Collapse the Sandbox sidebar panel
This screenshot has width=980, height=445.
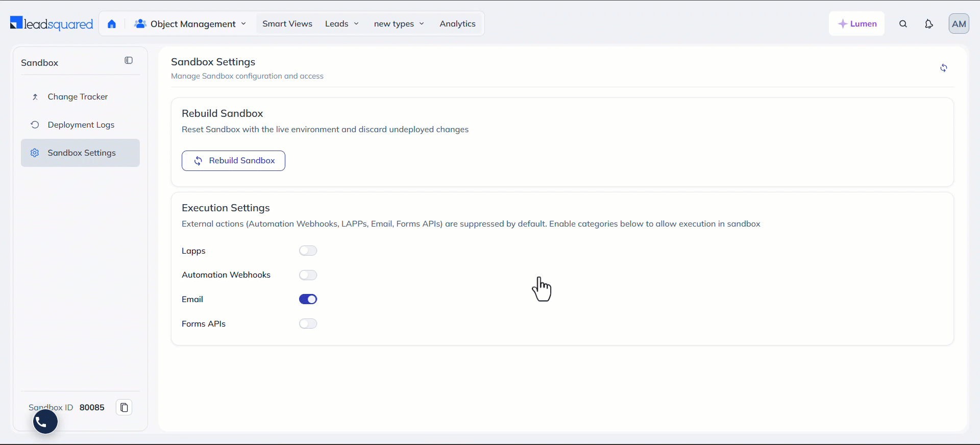pyautogui.click(x=129, y=61)
